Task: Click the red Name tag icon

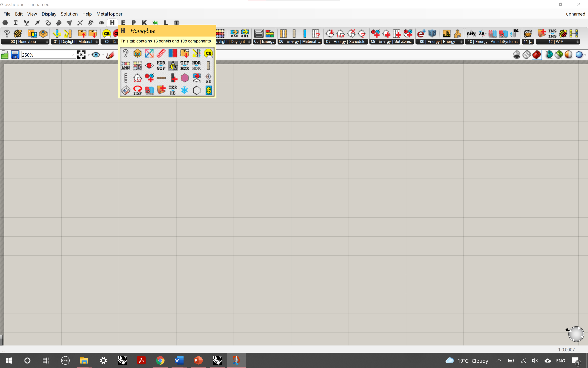Action: coord(161,53)
